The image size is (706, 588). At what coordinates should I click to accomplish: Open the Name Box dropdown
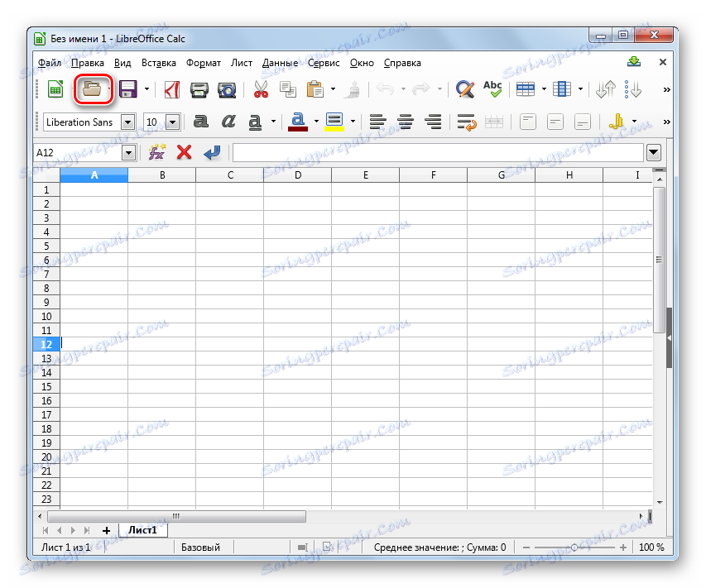click(128, 153)
